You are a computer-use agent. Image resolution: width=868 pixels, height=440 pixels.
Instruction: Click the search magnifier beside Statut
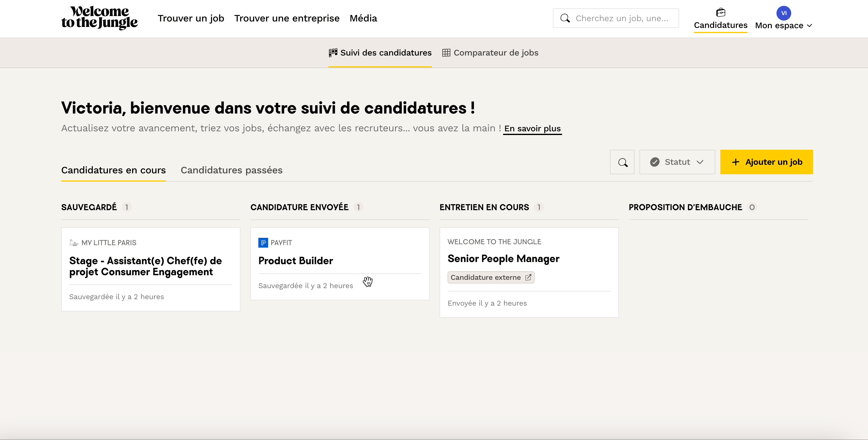622,162
